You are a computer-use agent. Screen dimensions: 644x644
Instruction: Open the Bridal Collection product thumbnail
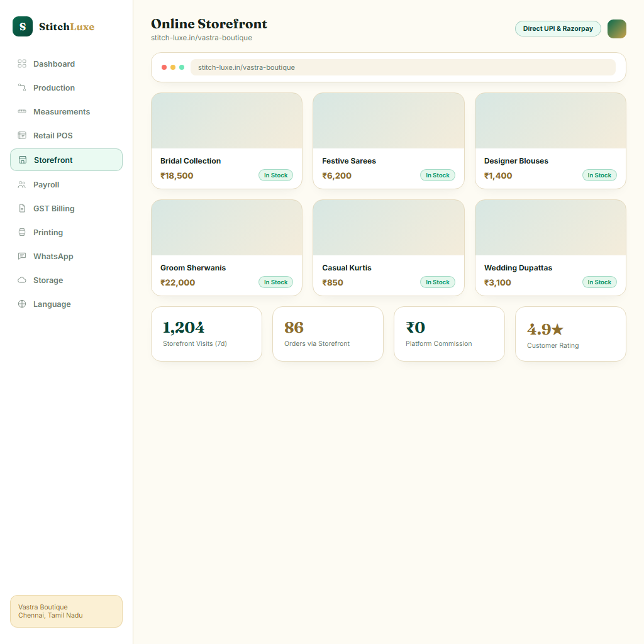click(226, 121)
